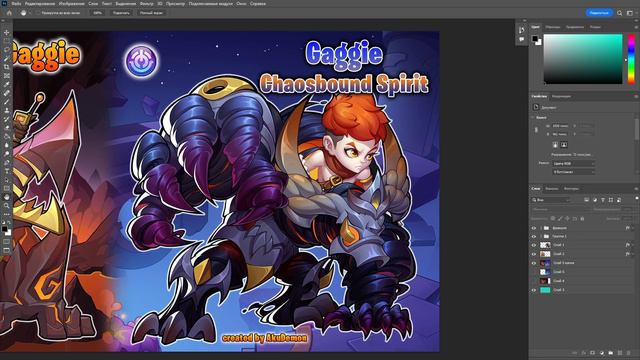Open the layer kind filter dropdown
Viewport: 640px width, 360px height.
[x=551, y=200]
